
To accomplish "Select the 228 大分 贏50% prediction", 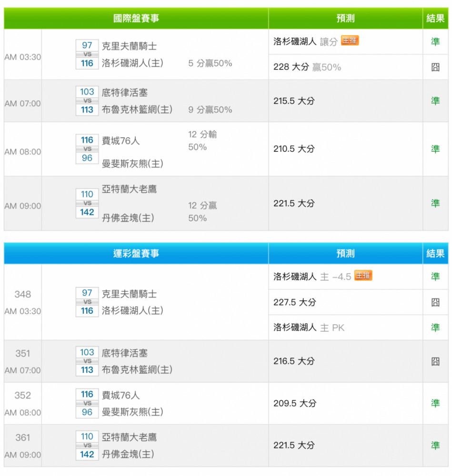I will coord(307,67).
